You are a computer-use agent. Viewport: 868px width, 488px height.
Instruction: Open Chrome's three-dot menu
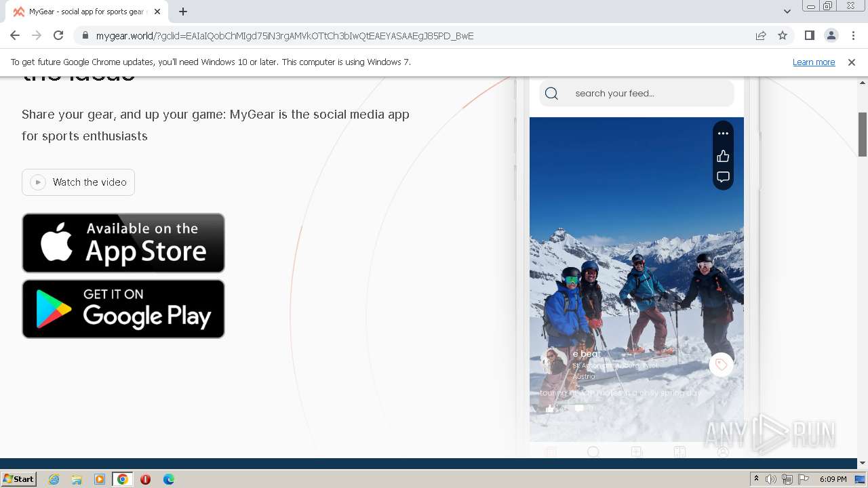(852, 36)
